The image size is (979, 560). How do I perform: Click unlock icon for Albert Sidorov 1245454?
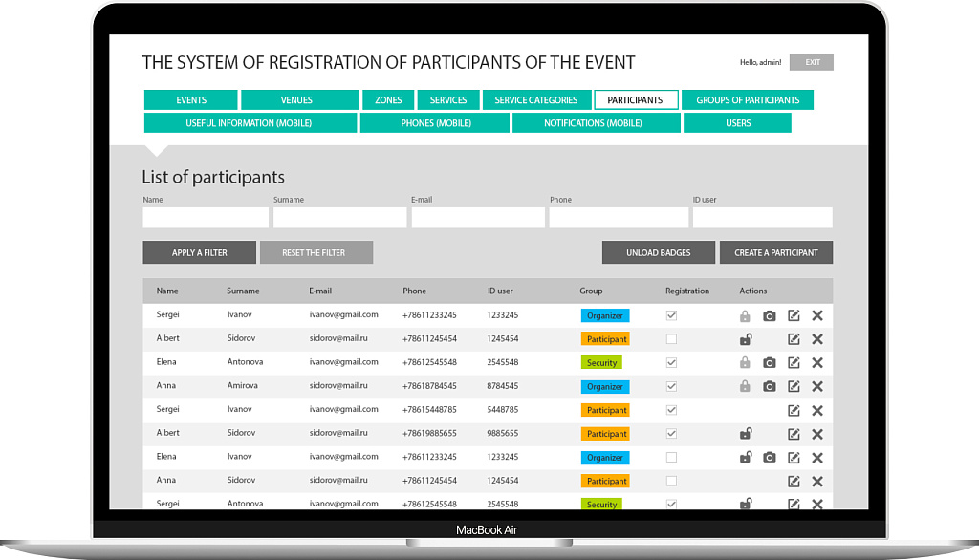click(x=746, y=339)
